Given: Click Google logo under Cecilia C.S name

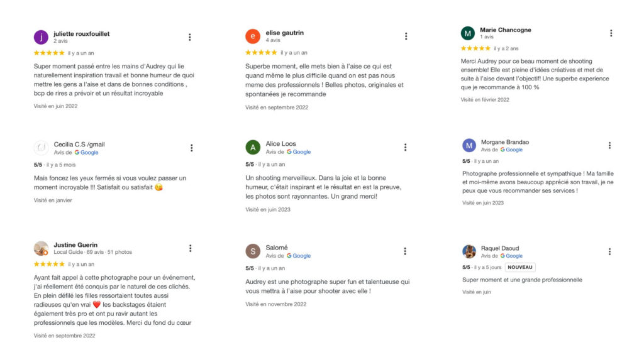Looking at the screenshot, I should tap(86, 152).
